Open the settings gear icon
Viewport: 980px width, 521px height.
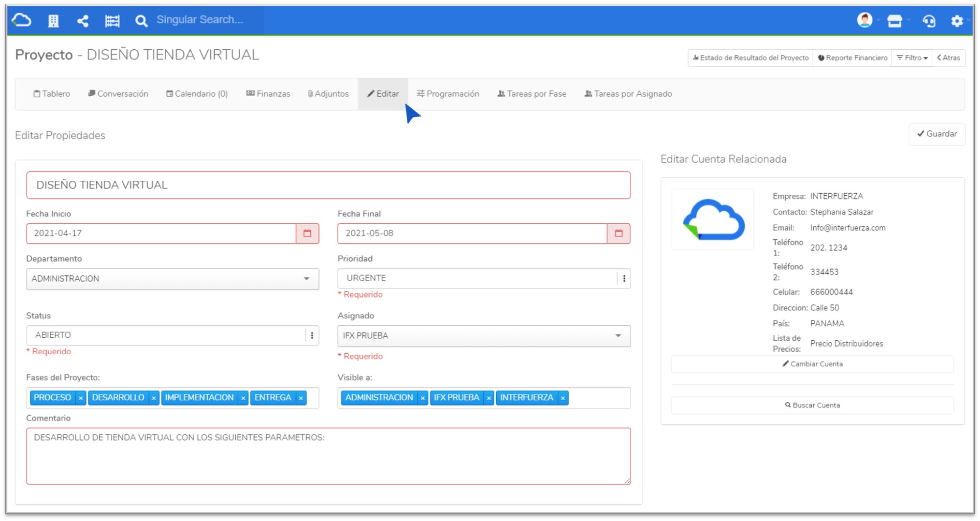[x=957, y=21]
